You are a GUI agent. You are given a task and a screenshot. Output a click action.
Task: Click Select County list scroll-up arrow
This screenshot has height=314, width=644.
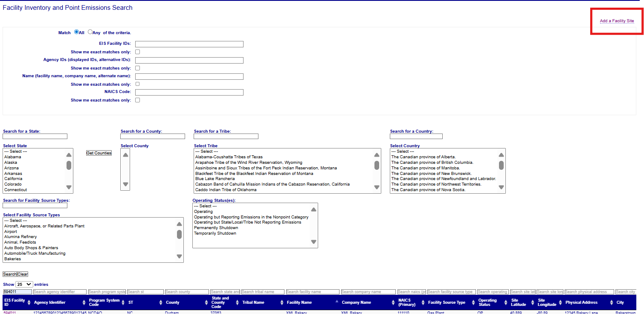point(125,155)
